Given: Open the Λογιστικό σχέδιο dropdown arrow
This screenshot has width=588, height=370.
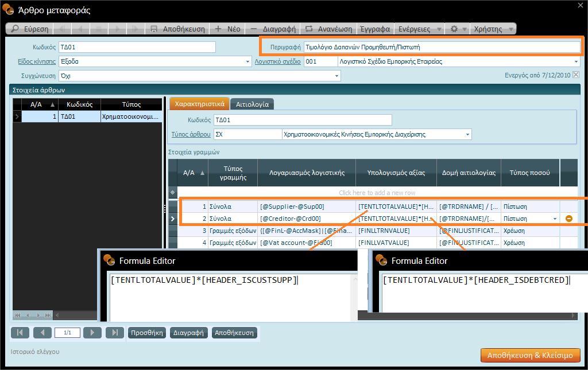Looking at the screenshot, I should click(576, 62).
